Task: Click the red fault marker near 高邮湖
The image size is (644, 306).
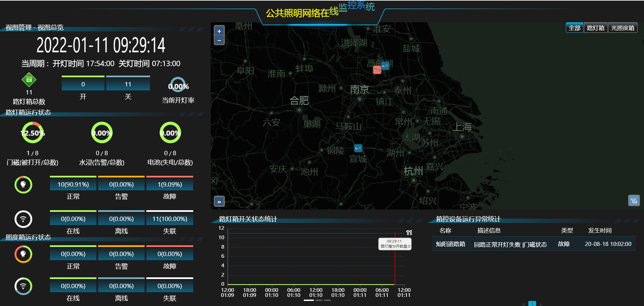Action: click(x=377, y=70)
